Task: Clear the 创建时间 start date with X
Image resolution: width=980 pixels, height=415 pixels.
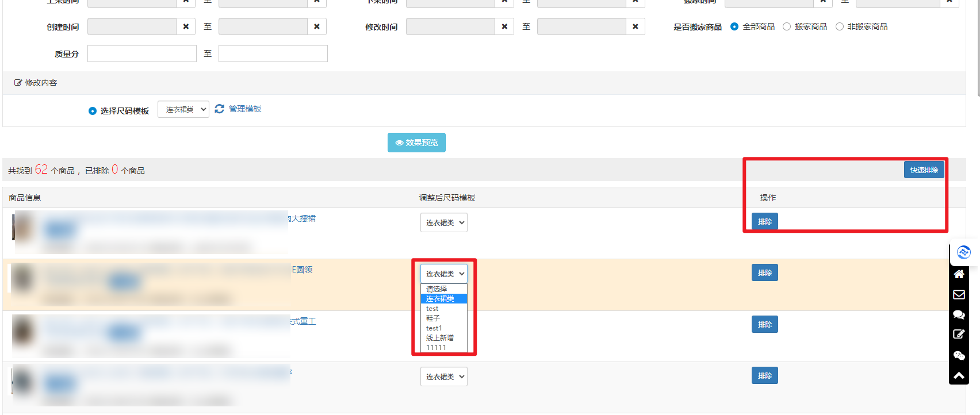Action: coord(186,26)
